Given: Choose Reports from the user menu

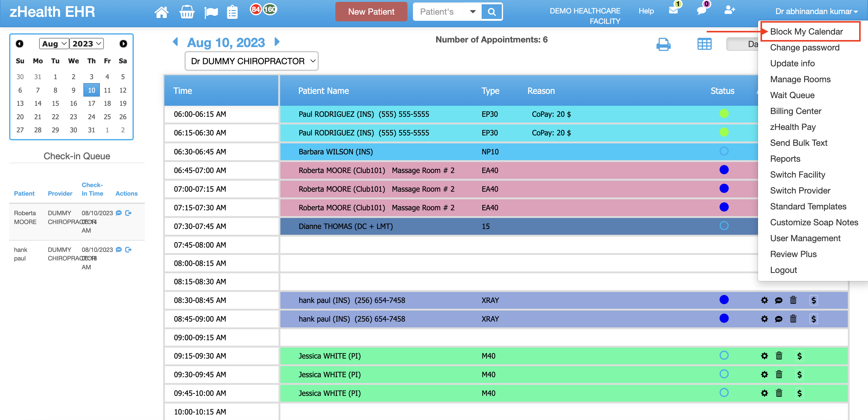Looking at the screenshot, I should coord(785,159).
